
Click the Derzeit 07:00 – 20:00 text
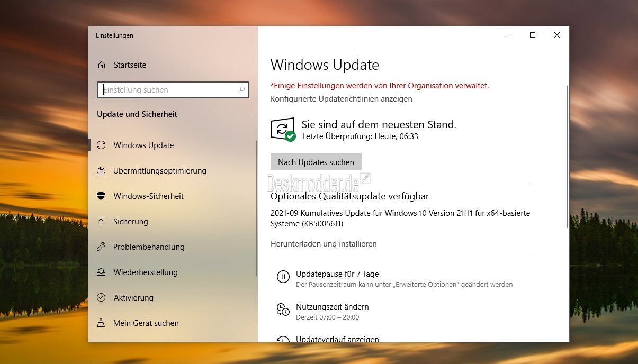click(327, 317)
